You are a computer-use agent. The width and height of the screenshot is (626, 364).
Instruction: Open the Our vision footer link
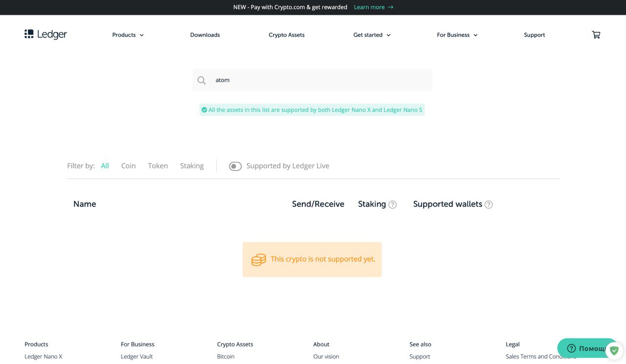[326, 357]
